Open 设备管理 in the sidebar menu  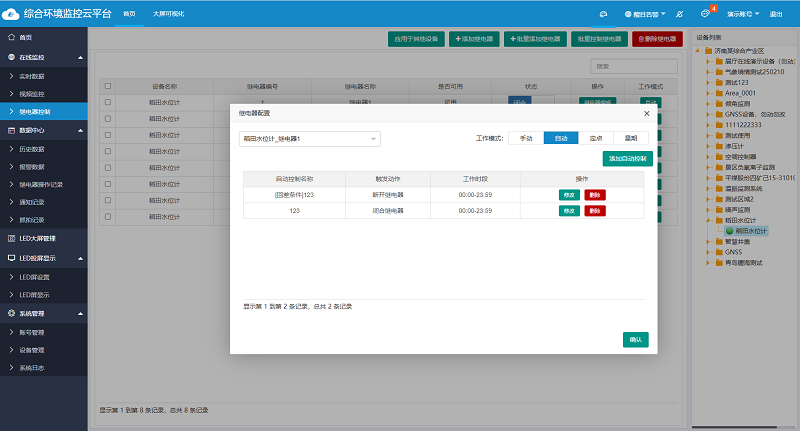click(32, 350)
